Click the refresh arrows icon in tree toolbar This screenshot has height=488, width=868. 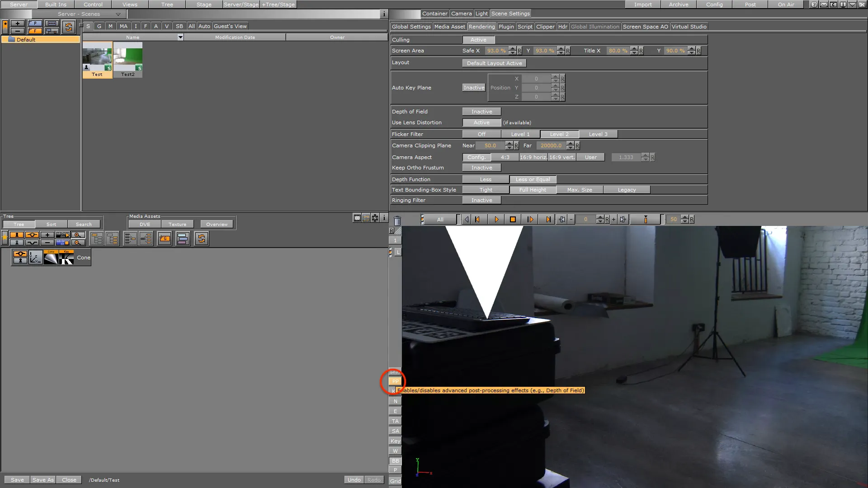click(x=202, y=239)
